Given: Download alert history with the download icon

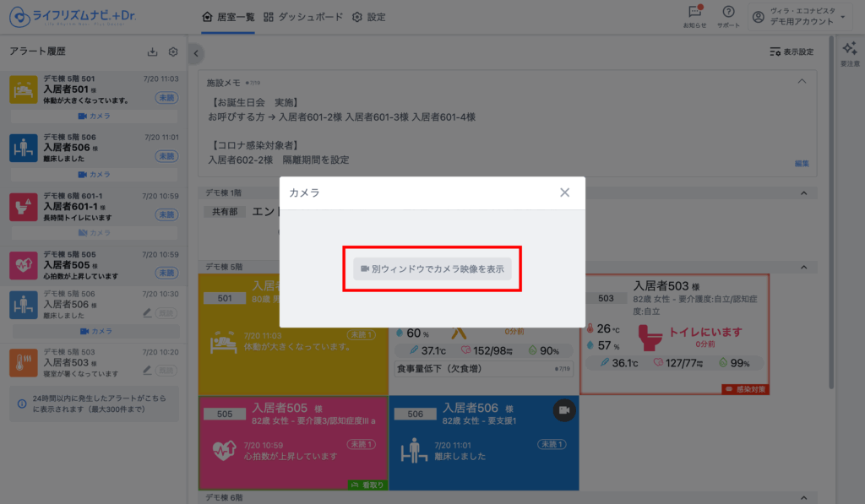Looking at the screenshot, I should (153, 52).
